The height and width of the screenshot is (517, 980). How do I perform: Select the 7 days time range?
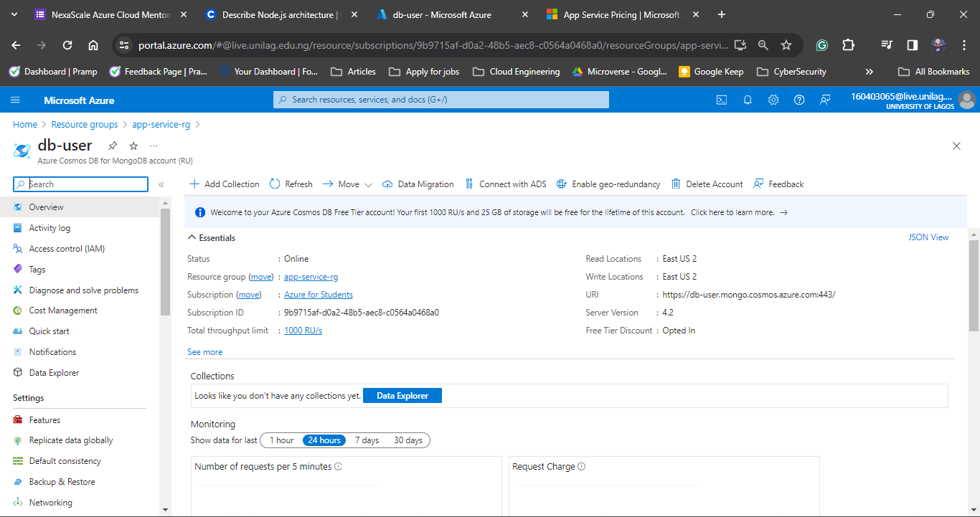(x=367, y=440)
